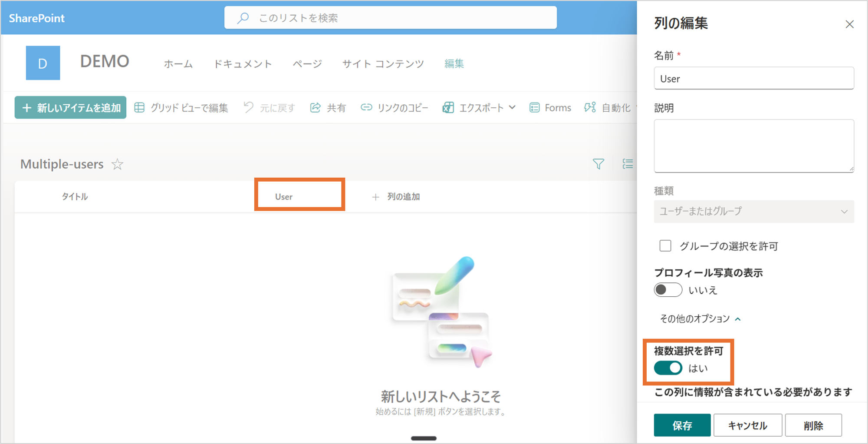Click the grid view edit icon
Image resolution: width=868 pixels, height=444 pixels.
point(139,108)
